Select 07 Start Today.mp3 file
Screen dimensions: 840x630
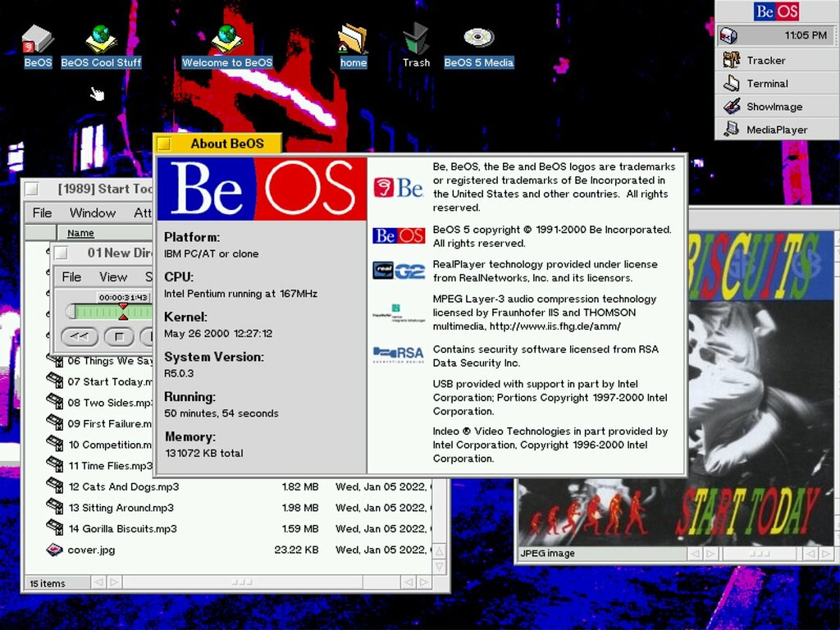pyautogui.click(x=111, y=382)
